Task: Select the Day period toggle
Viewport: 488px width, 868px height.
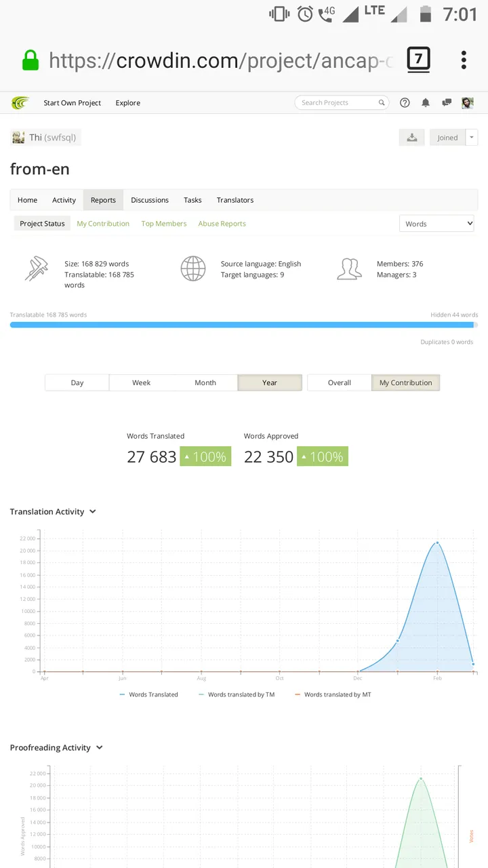Action: point(77,382)
